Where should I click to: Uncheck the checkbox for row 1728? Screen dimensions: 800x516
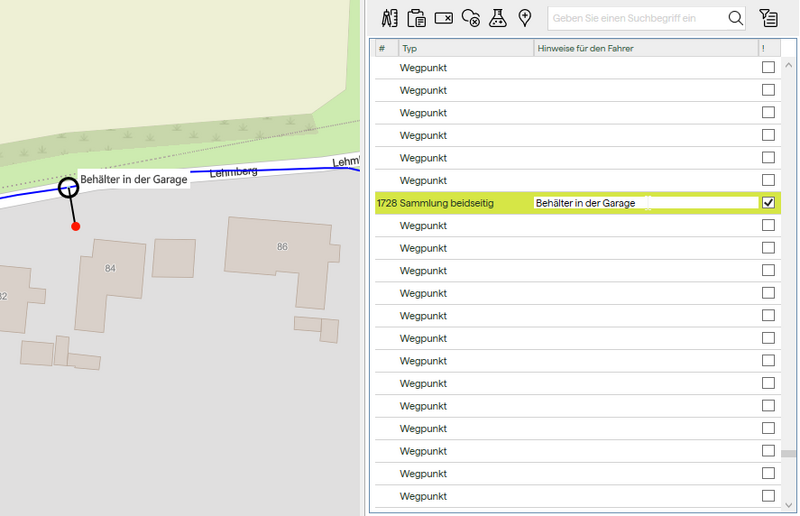pos(768,203)
